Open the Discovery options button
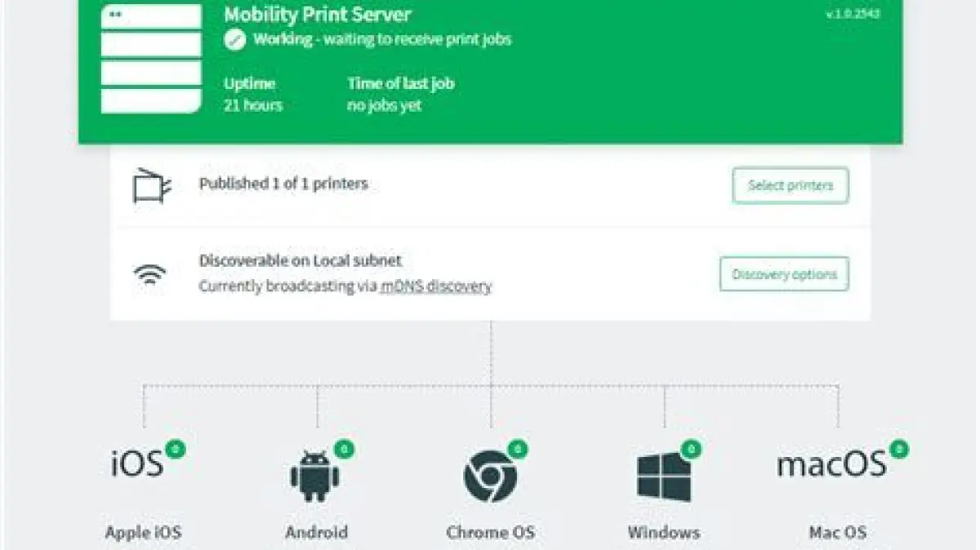This screenshot has width=980, height=550. point(784,274)
